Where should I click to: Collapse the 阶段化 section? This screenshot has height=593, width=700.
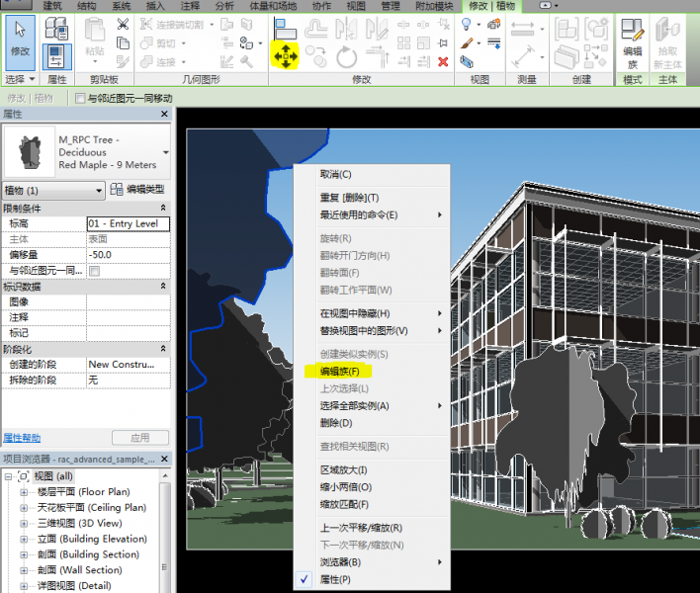[163, 349]
